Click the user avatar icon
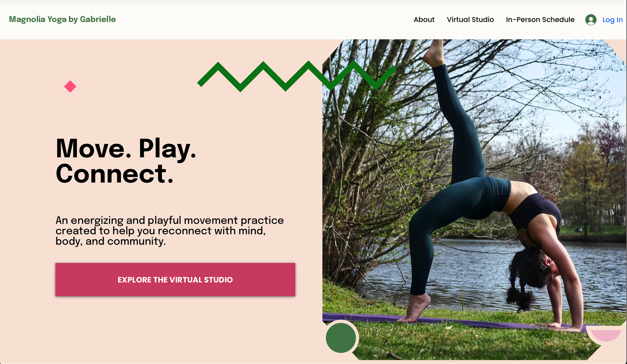Viewport: 627px width, 364px height. pos(591,20)
